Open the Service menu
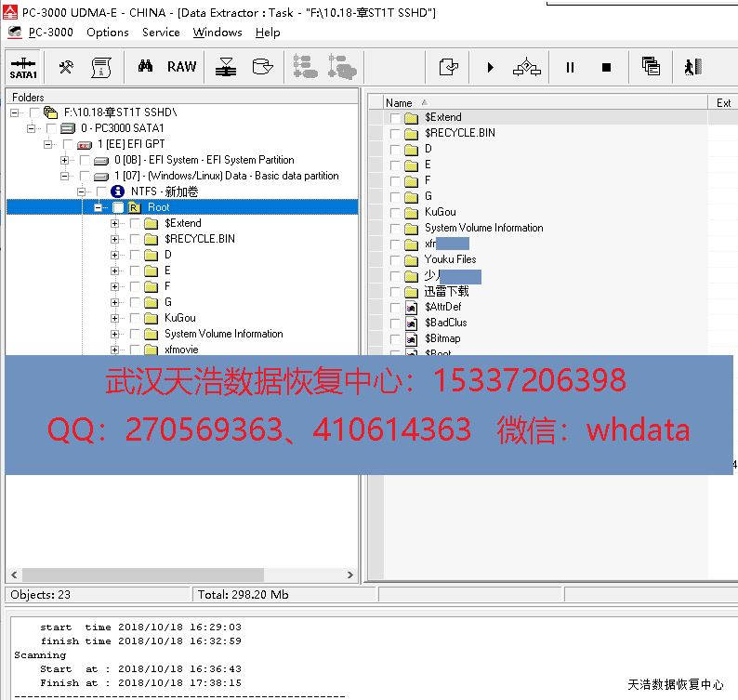738x700 pixels. pyautogui.click(x=161, y=33)
